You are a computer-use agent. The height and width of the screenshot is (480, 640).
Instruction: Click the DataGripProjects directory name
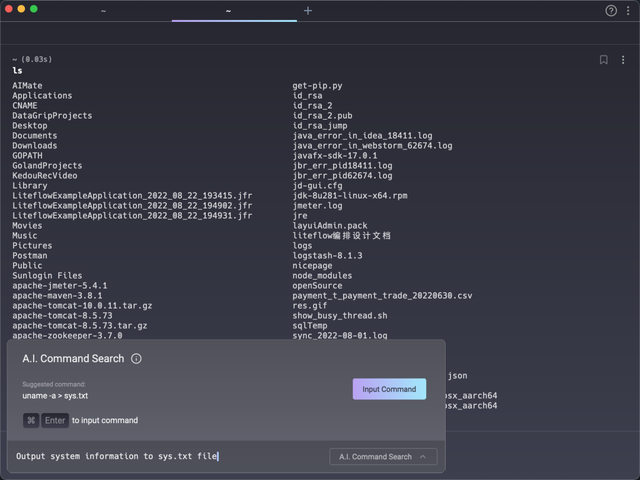(x=52, y=116)
